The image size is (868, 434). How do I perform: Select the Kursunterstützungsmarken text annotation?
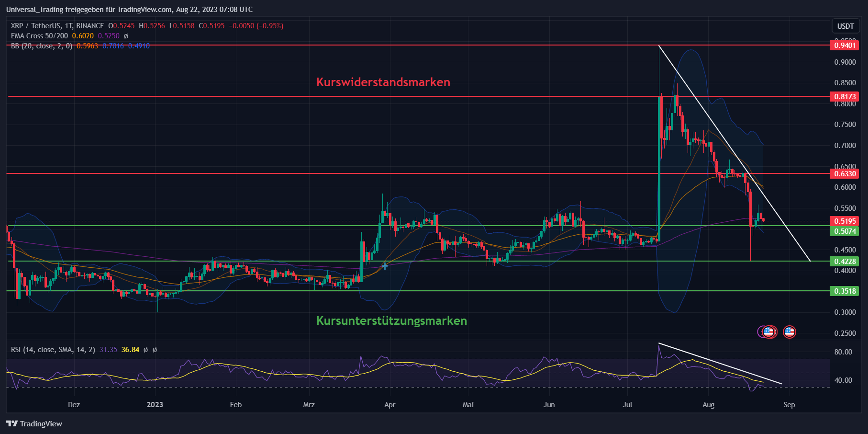point(391,320)
